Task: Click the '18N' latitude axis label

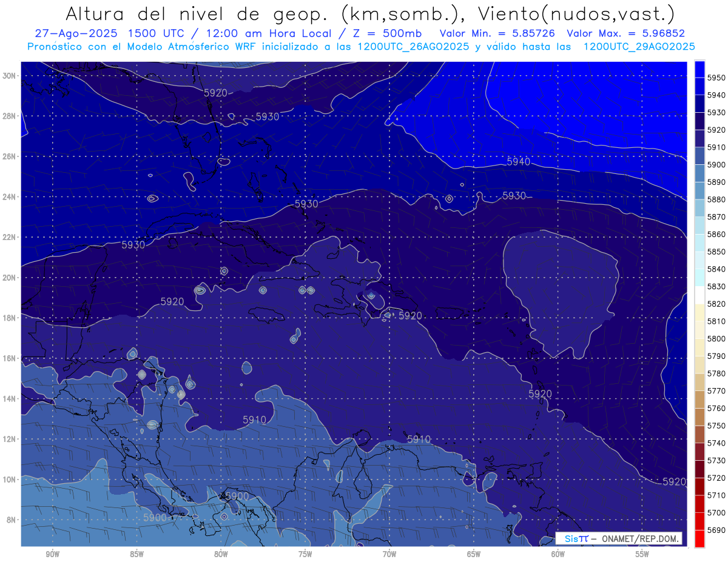Action: 10,318
